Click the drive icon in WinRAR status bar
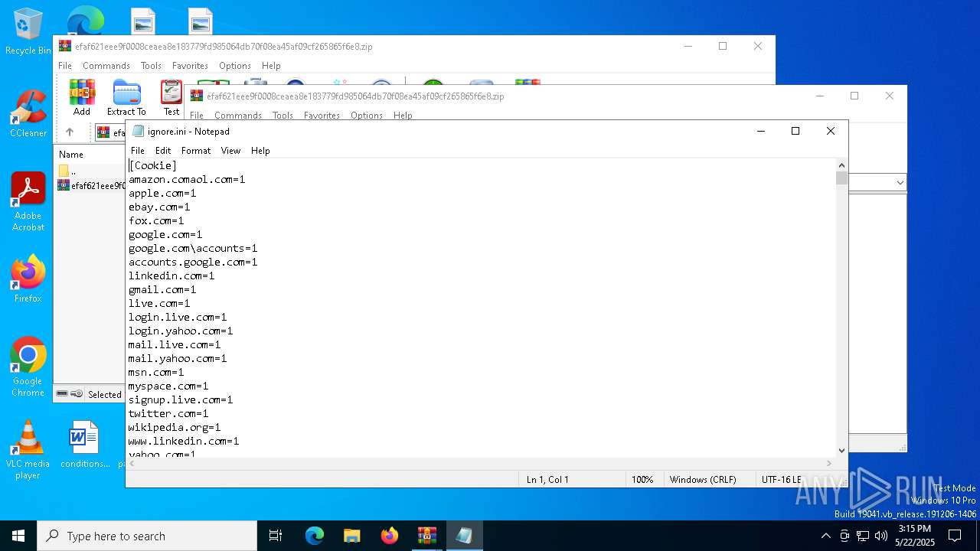Viewport: 980px width, 551px height. click(x=62, y=394)
